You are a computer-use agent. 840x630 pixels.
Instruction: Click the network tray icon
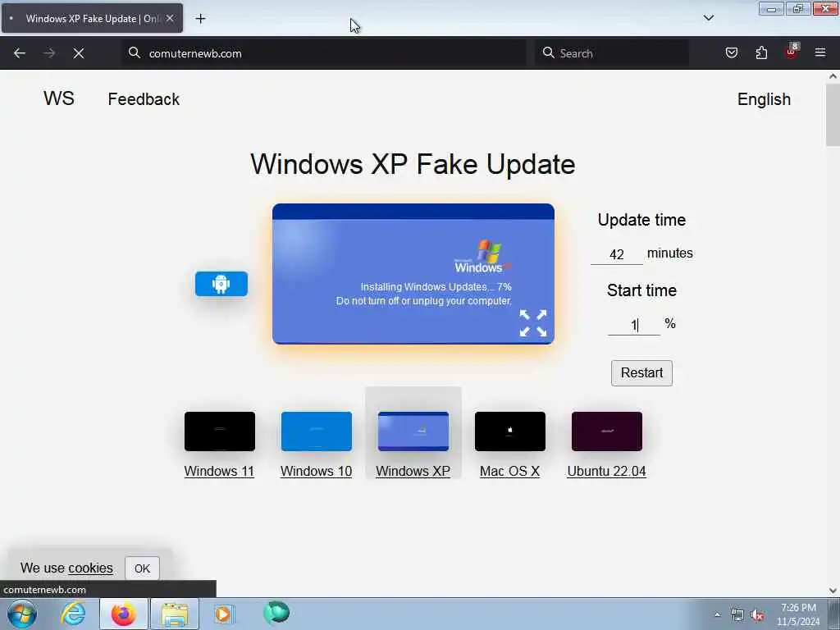click(737, 615)
